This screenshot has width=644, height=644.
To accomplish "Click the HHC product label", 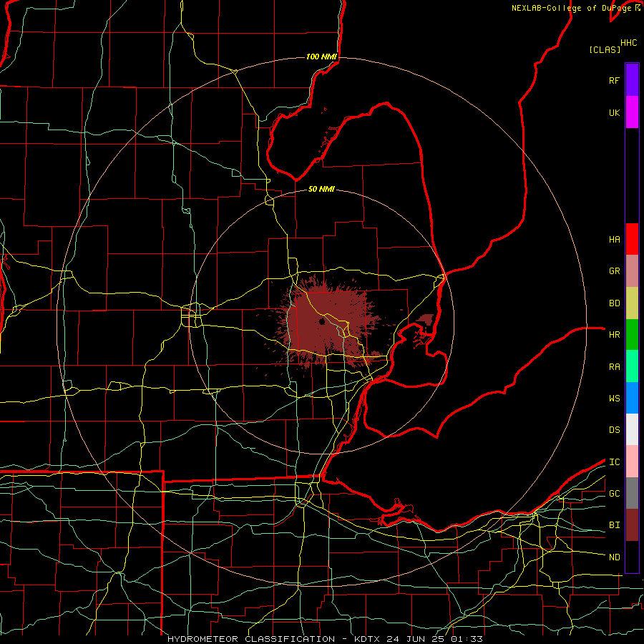I will tap(628, 43).
